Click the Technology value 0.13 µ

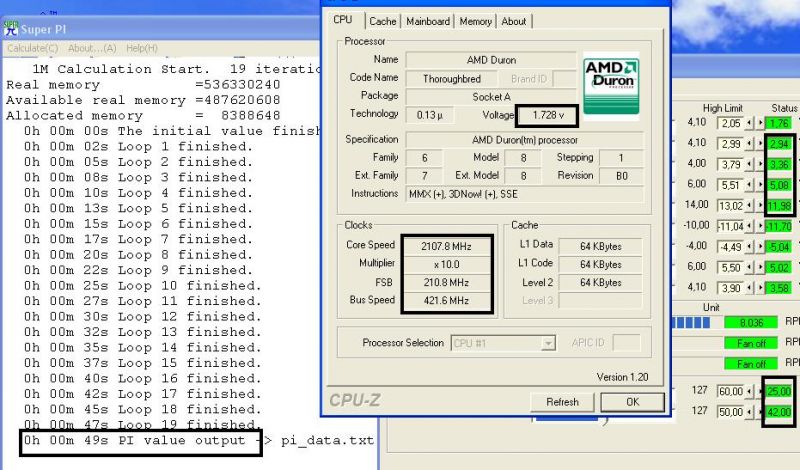pos(429,115)
